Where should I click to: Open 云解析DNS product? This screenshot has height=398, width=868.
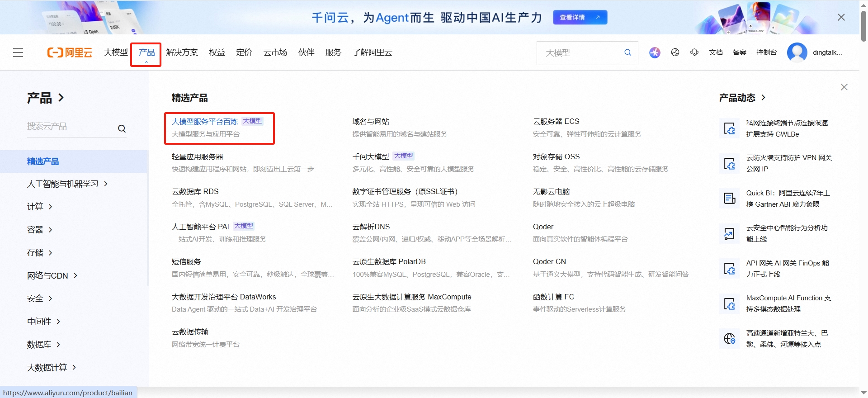pyautogui.click(x=371, y=227)
